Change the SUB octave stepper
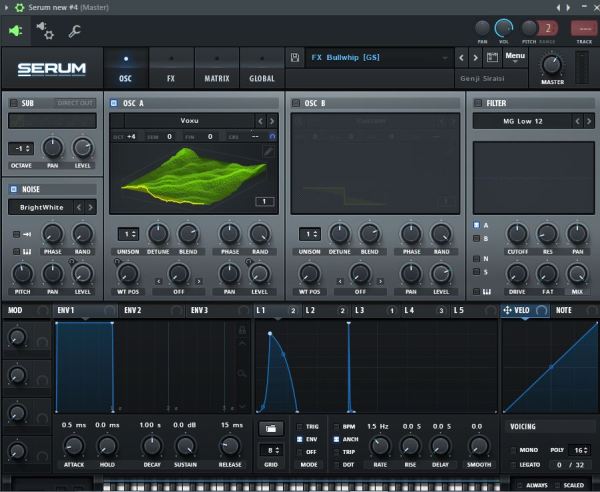Image resolution: width=600 pixels, height=492 pixels. pyautogui.click(x=21, y=148)
